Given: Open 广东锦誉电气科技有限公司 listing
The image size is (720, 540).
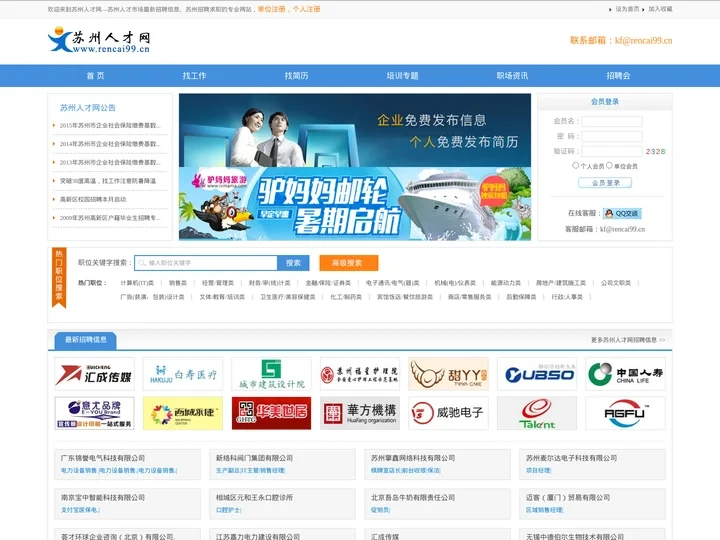Looking at the screenshot, I should pos(103,458).
